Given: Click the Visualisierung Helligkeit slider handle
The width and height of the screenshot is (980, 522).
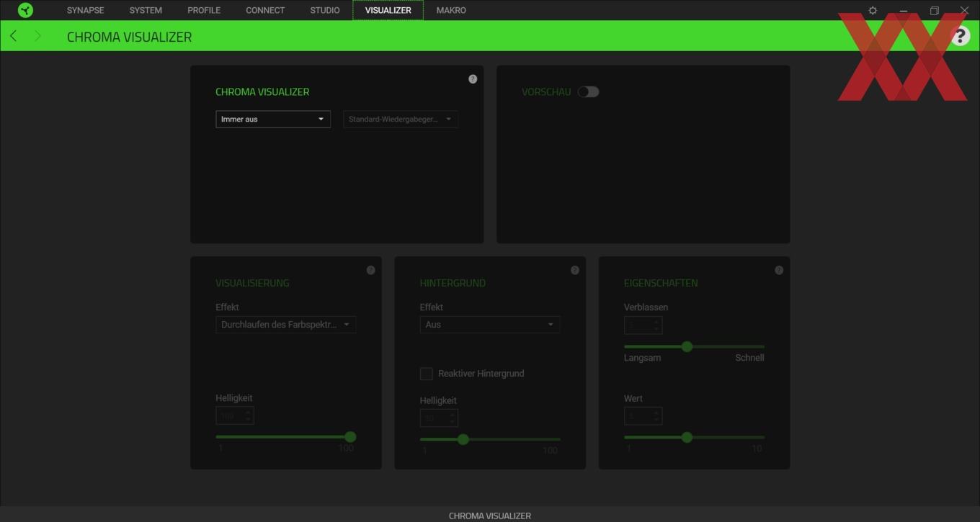Looking at the screenshot, I should pyautogui.click(x=350, y=437).
